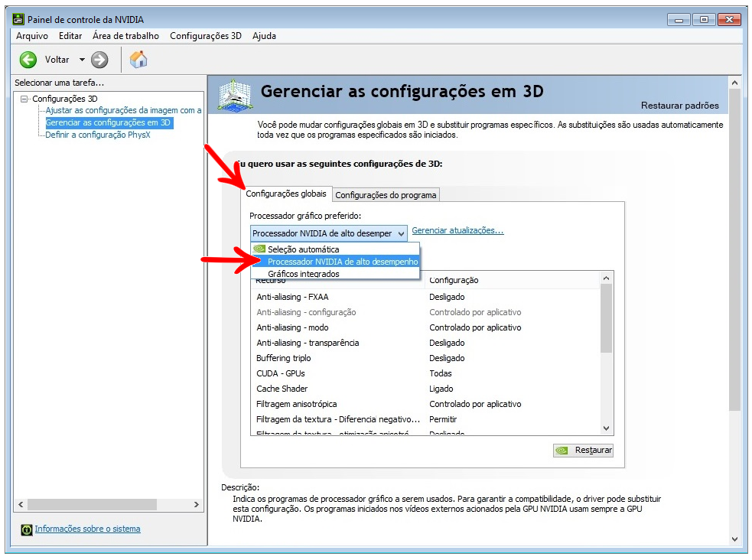Open the Configurações 3D menu
Screen dimensions: 752x560
206,36
